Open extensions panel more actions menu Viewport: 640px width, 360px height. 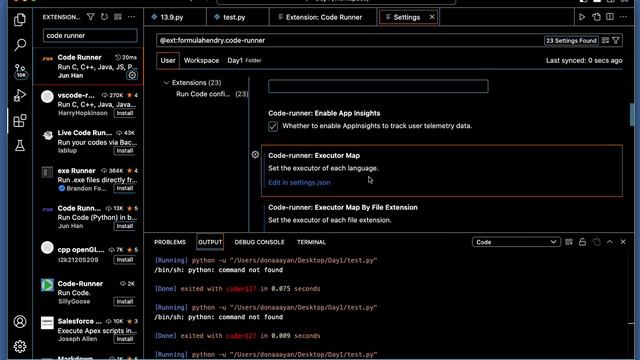131,17
